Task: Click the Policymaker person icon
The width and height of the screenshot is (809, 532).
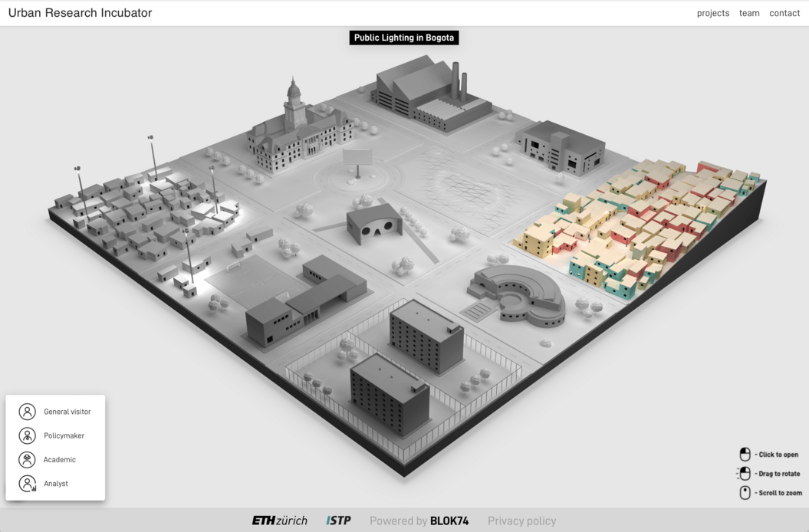Action: (28, 435)
